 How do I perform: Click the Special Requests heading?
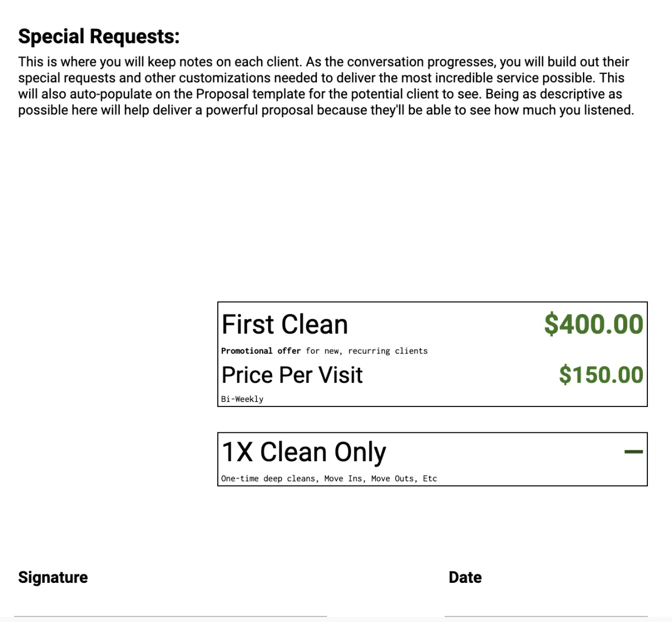(99, 36)
